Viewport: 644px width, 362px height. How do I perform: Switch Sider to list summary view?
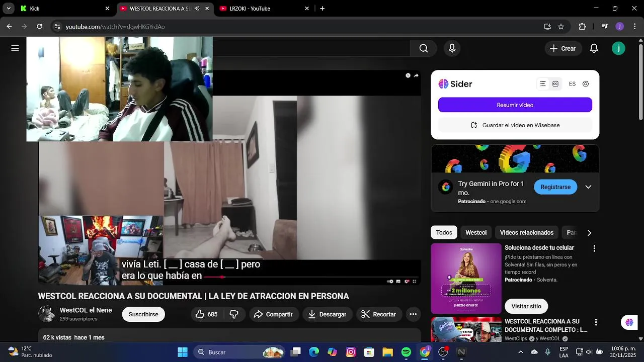(543, 84)
